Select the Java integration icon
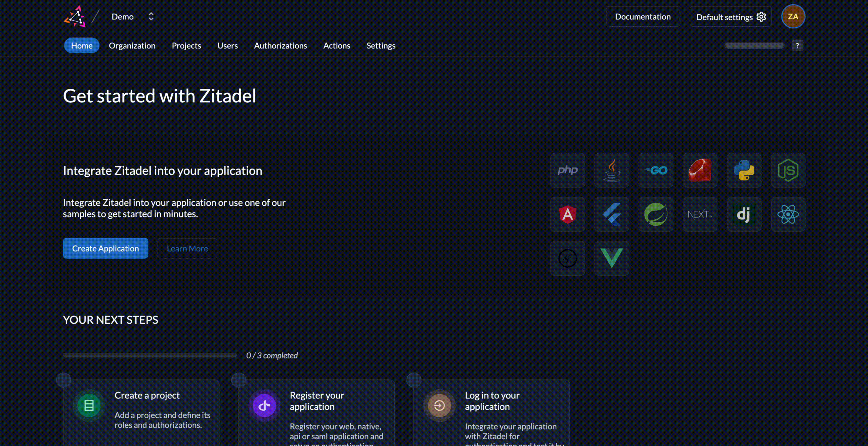 click(x=612, y=170)
